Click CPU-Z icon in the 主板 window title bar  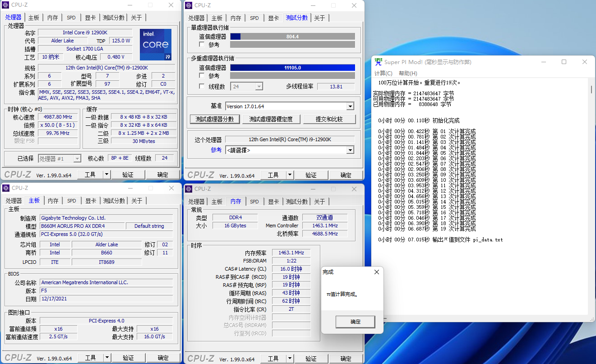pyautogui.click(x=6, y=188)
